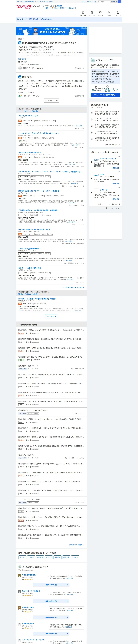Open ランキング 年末調整で副業がバレたくない question

(107, 132)
